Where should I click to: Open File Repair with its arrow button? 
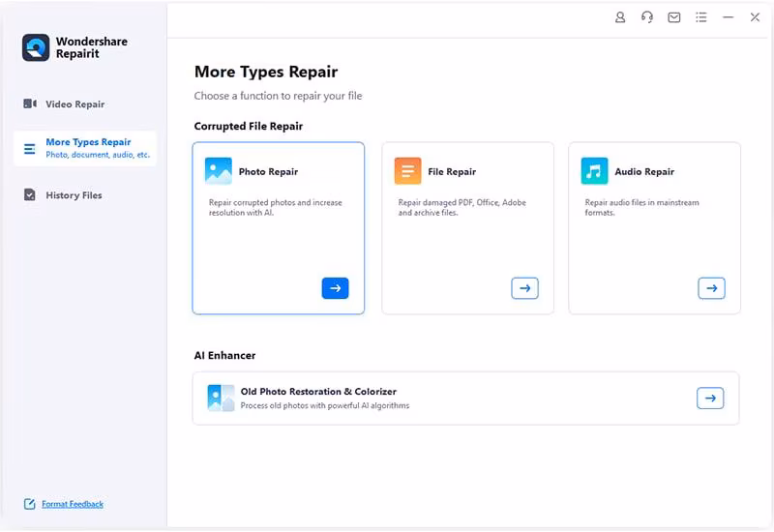tap(524, 288)
